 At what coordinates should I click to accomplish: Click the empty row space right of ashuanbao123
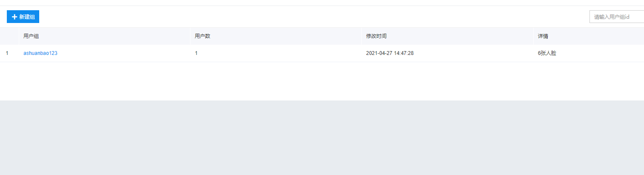[x=124, y=53]
